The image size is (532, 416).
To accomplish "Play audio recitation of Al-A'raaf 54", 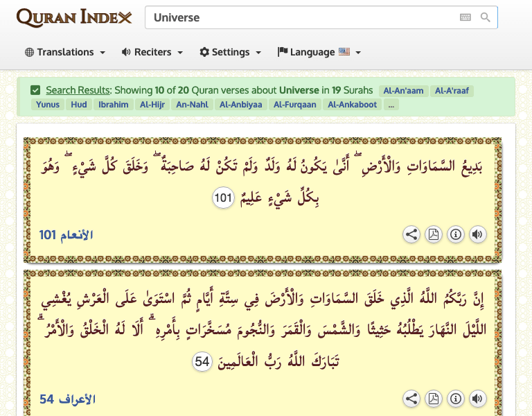I will pos(477,399).
